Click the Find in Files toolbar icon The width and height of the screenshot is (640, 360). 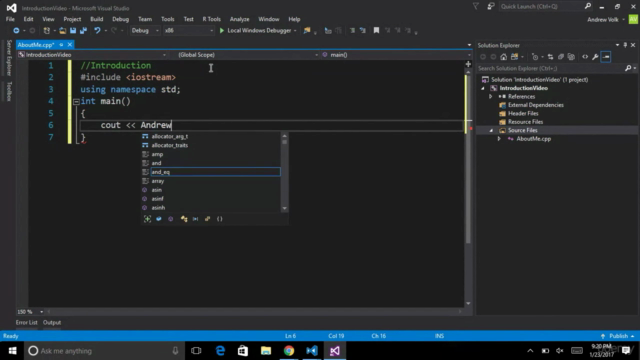(x=307, y=31)
